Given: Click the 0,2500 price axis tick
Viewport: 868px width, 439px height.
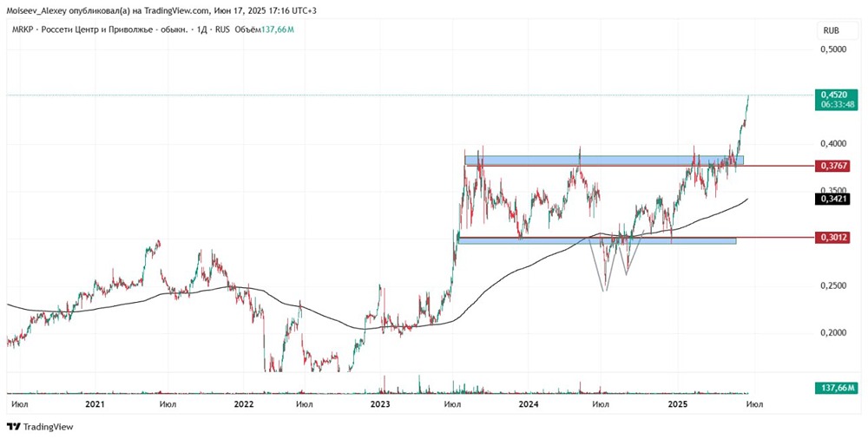Looking at the screenshot, I should (833, 285).
